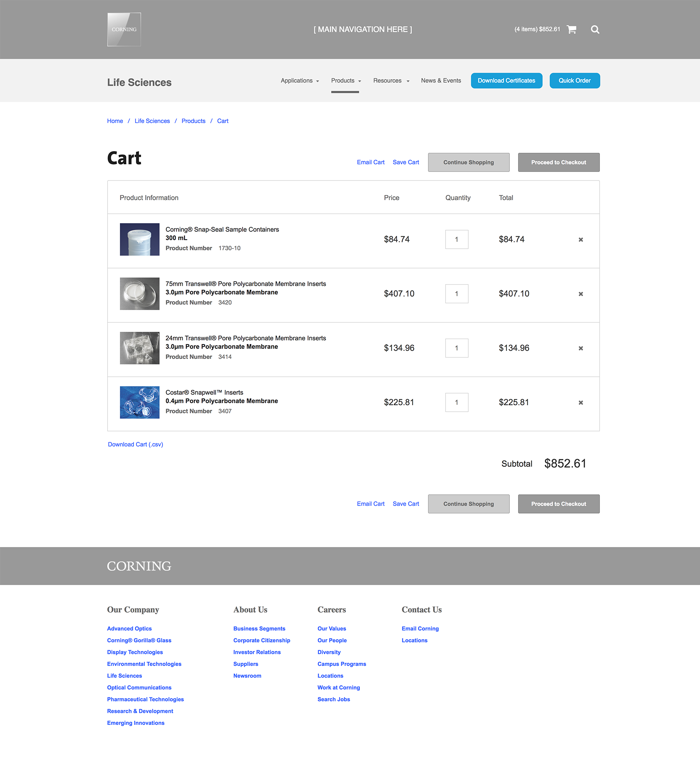This screenshot has width=700, height=772.
Task: Click Download Cart (.csv) link
Action: pos(136,444)
